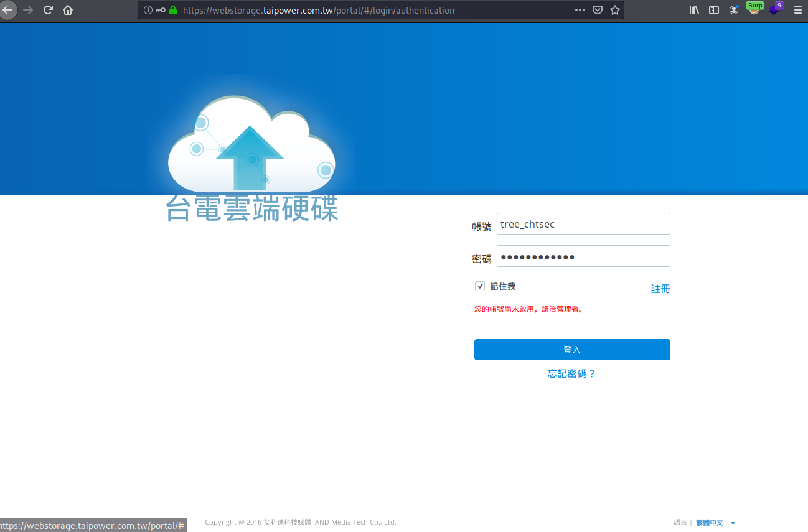Click the browser Forward arrow button
This screenshot has height=532, width=808.
coord(28,10)
